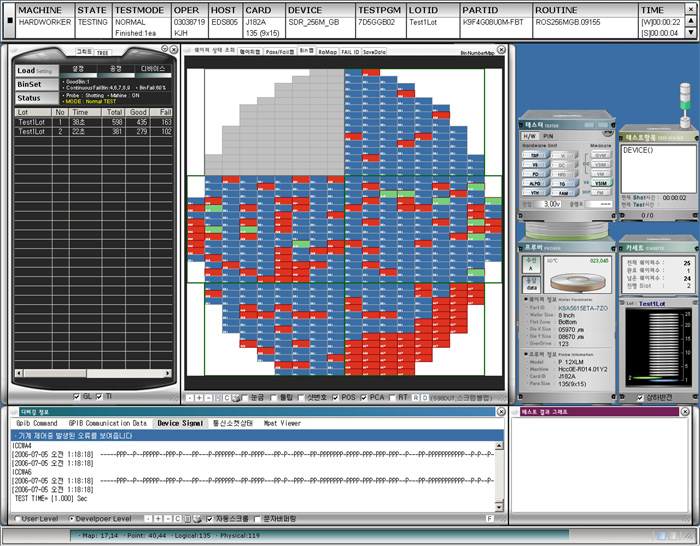Viewport: 700px width, 546px height.
Task: Click the print icon below wafer map
Action: pyautogui.click(x=236, y=398)
